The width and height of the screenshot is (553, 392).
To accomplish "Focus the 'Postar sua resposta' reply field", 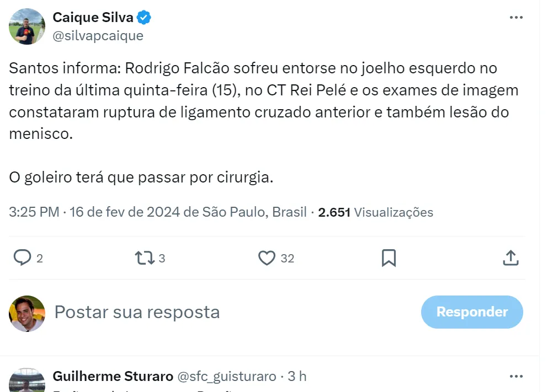I will click(221, 312).
